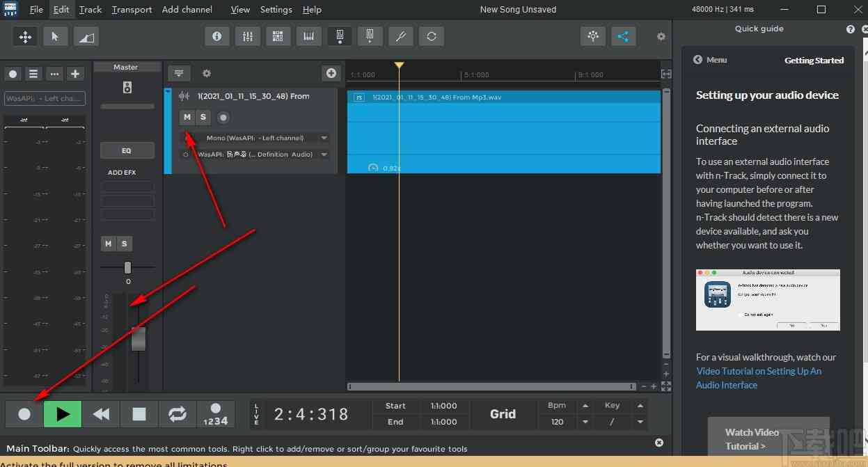Screen dimensions: 868x467
Task: Expand the Mono WasAPI Left channel input dropdown
Action: [324, 138]
